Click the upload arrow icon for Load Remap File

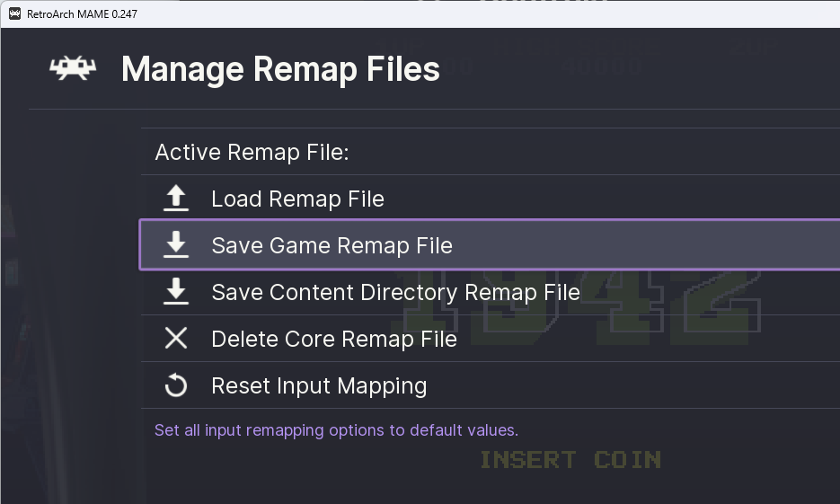click(176, 199)
